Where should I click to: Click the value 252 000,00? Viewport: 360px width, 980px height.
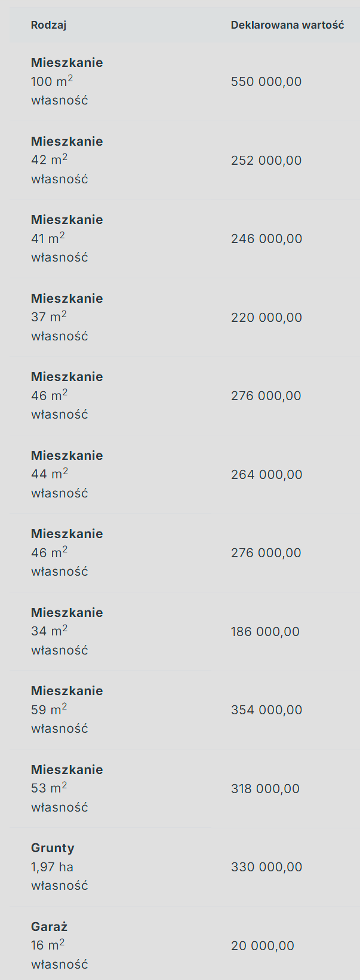[266, 160]
